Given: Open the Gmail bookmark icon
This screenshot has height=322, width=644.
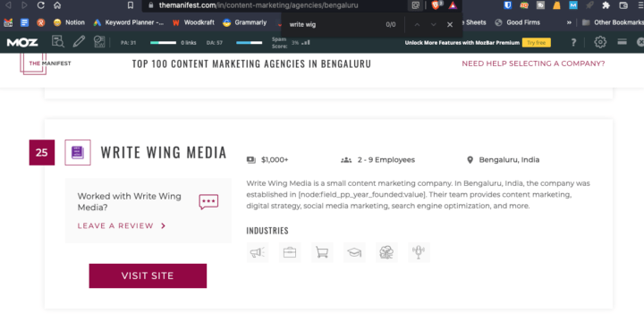Looking at the screenshot, I should click(x=8, y=22).
